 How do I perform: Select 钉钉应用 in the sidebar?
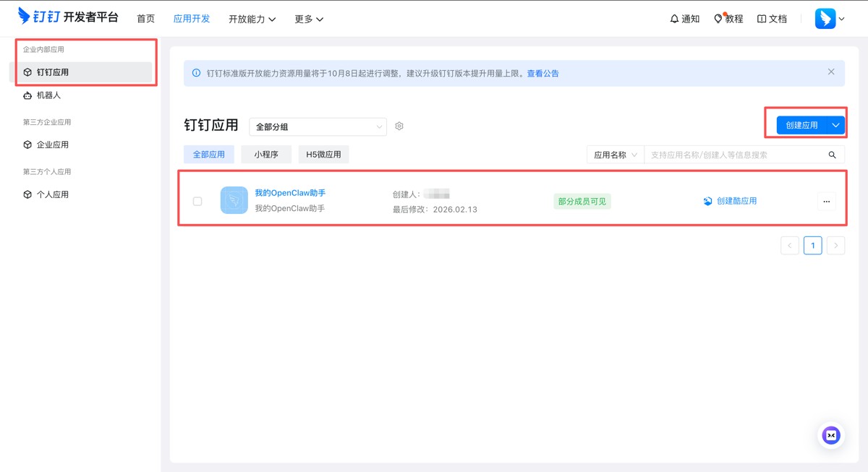click(80, 72)
